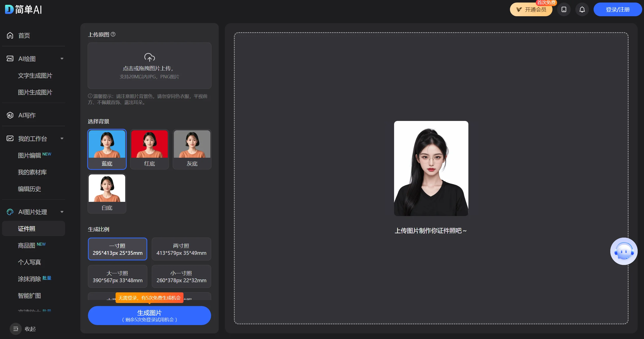644x339 pixels.
Task: Open 文字生成图片 in the sidebar
Action: (35, 76)
